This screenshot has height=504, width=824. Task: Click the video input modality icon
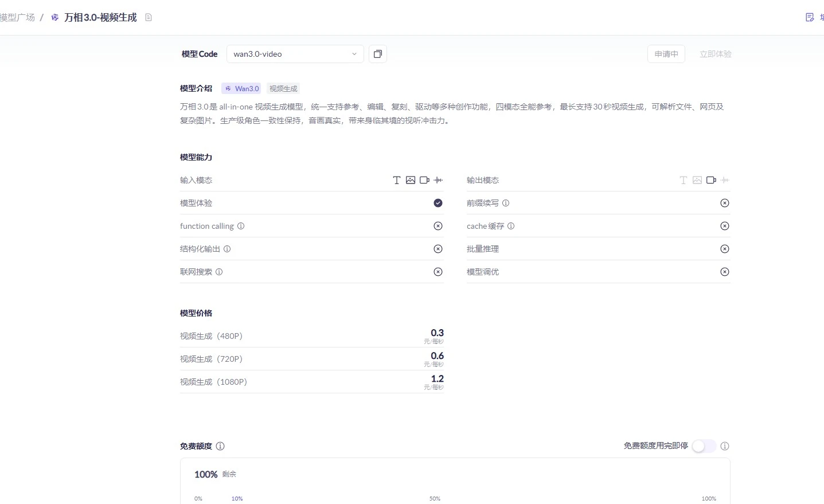coord(424,180)
